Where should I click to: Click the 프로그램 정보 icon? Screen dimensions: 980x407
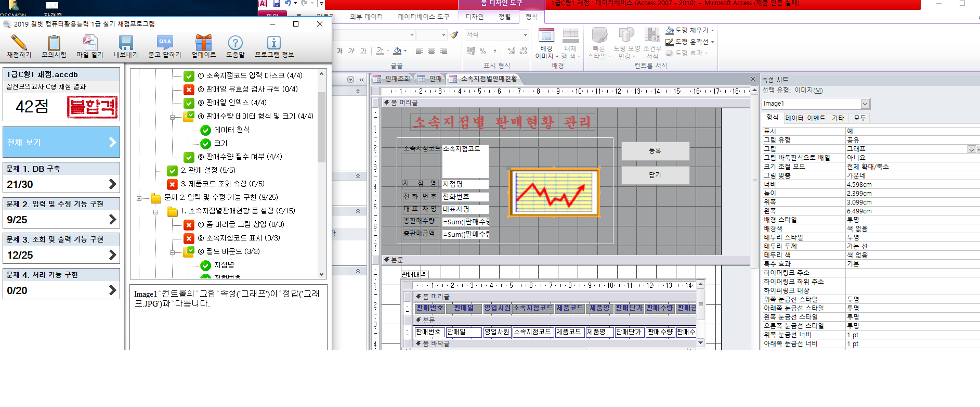tap(273, 43)
